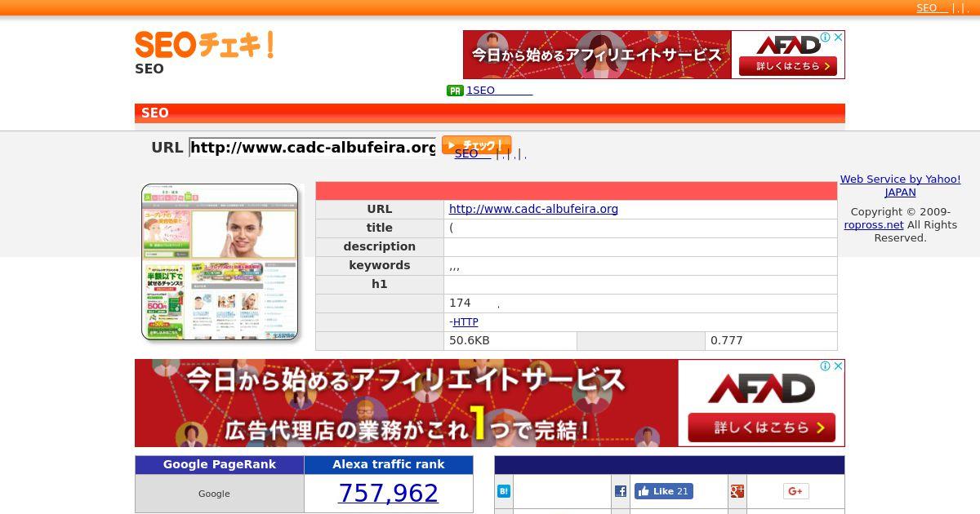Open the info icon on the lower AFAD banner
The width and height of the screenshot is (980, 514).
826,366
